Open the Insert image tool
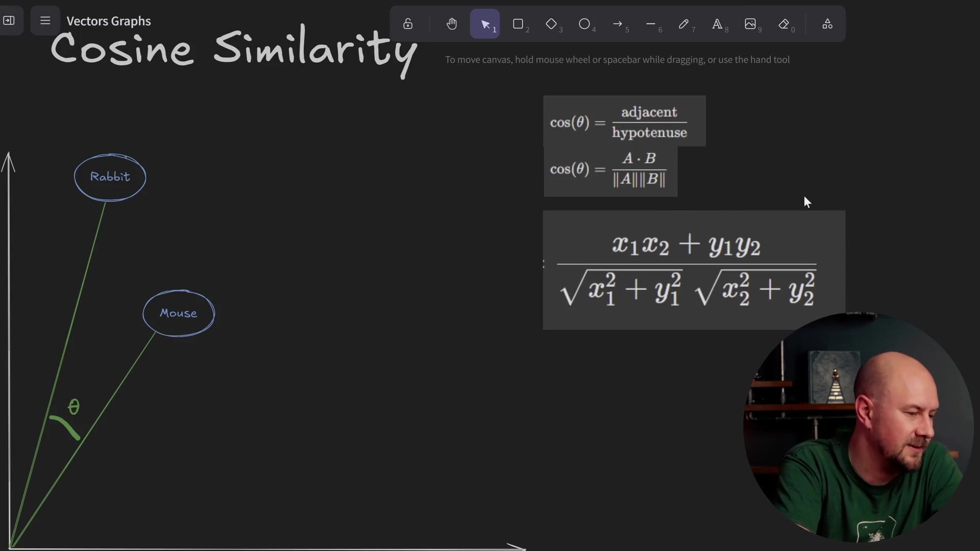The image size is (980, 551). point(750,24)
